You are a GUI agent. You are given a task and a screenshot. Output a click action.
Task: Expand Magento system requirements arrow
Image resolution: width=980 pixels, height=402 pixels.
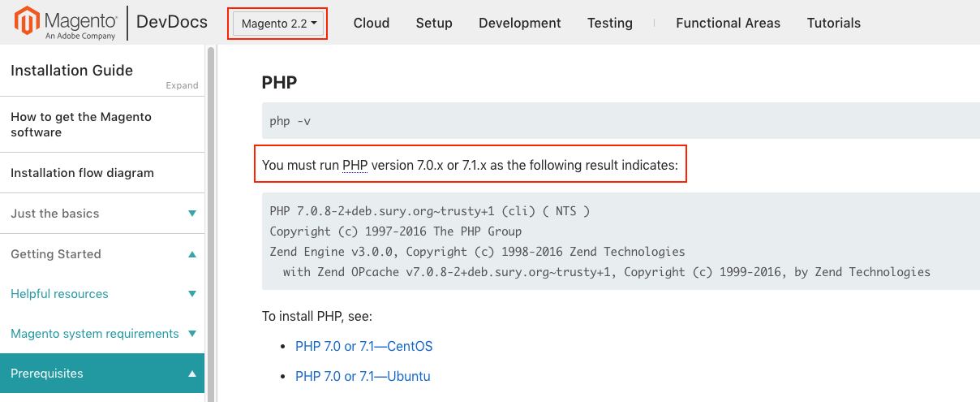[192, 334]
